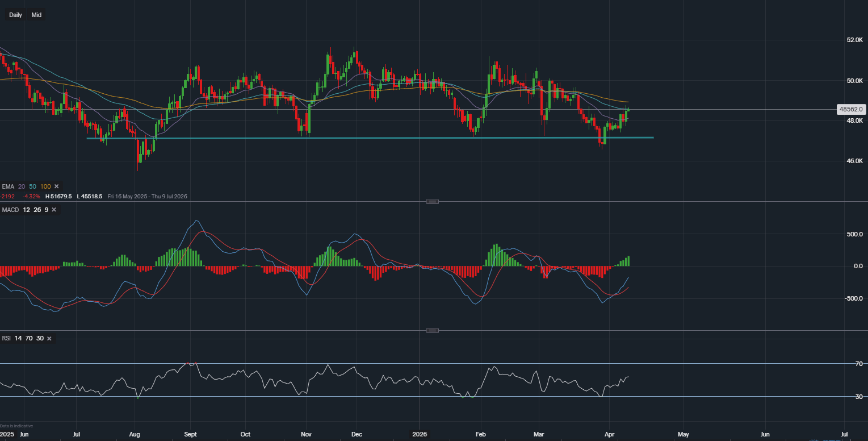Grab the resize handle above RSI pane
The image size is (868, 441).
point(432,330)
